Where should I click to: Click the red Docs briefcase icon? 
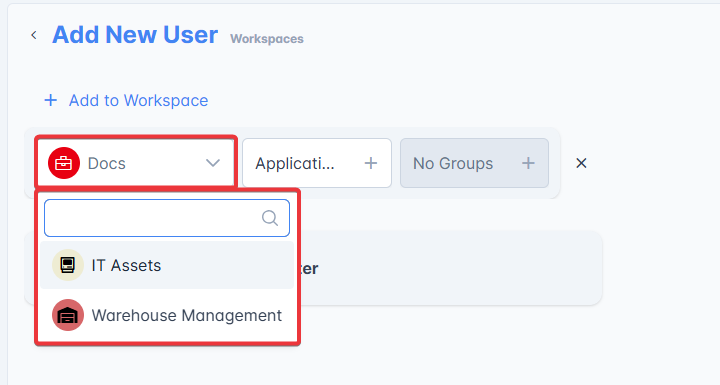pos(64,163)
